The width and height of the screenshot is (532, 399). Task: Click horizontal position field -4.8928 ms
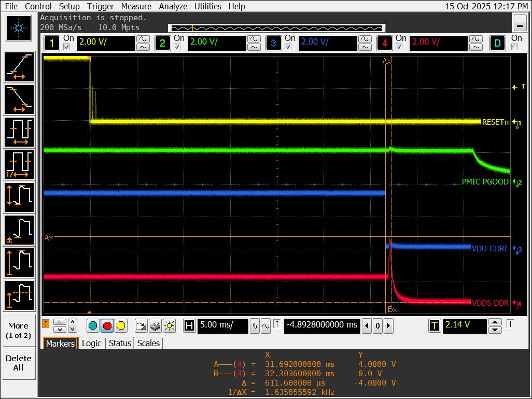322,325
